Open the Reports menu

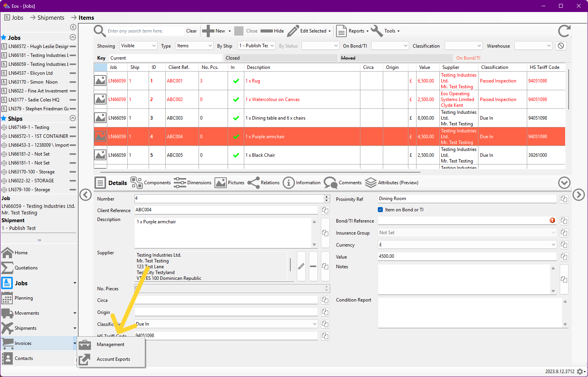pos(353,31)
